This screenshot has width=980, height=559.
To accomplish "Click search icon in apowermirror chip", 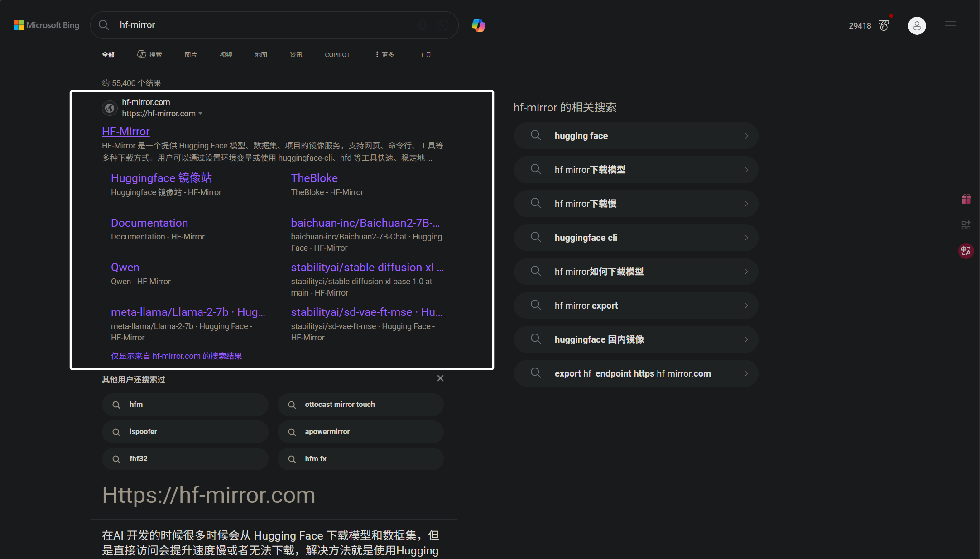I will [x=292, y=432].
